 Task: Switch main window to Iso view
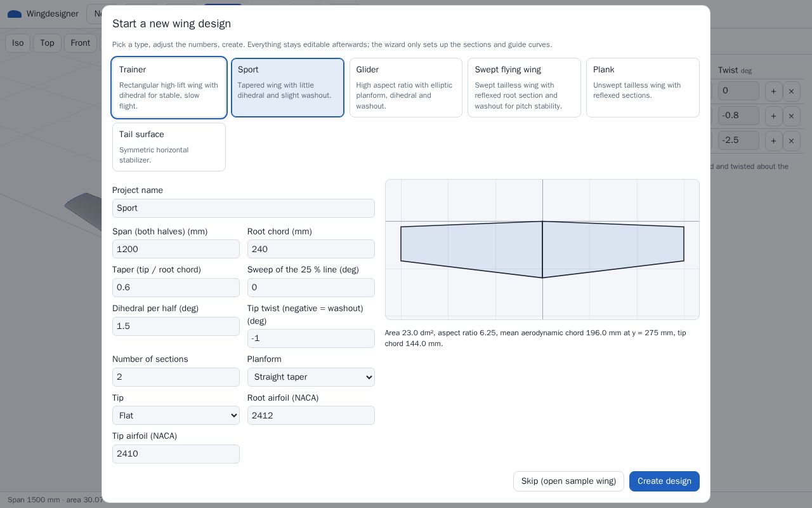(x=18, y=43)
